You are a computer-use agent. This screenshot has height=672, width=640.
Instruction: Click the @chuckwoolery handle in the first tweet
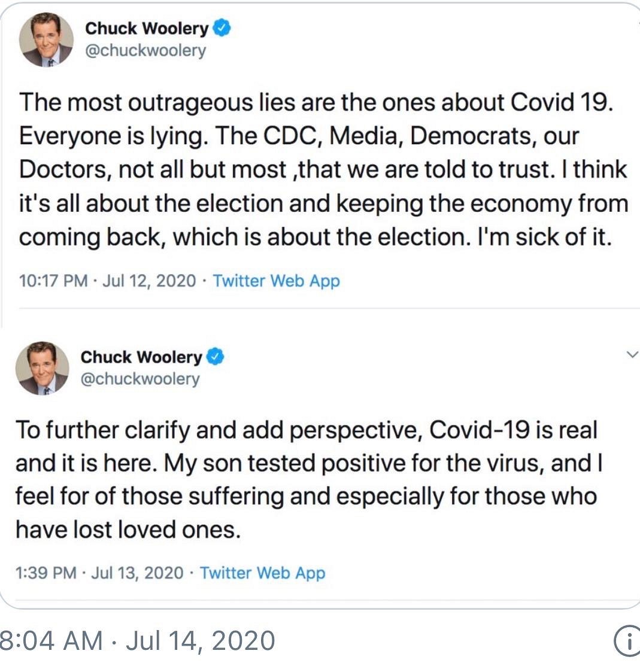(145, 51)
